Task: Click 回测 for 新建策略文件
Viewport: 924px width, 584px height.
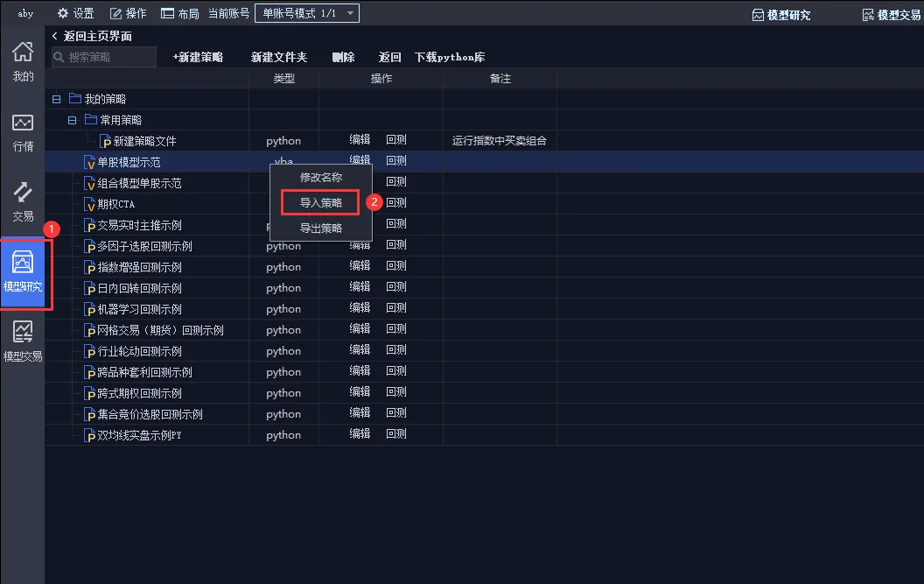Action: coord(396,140)
